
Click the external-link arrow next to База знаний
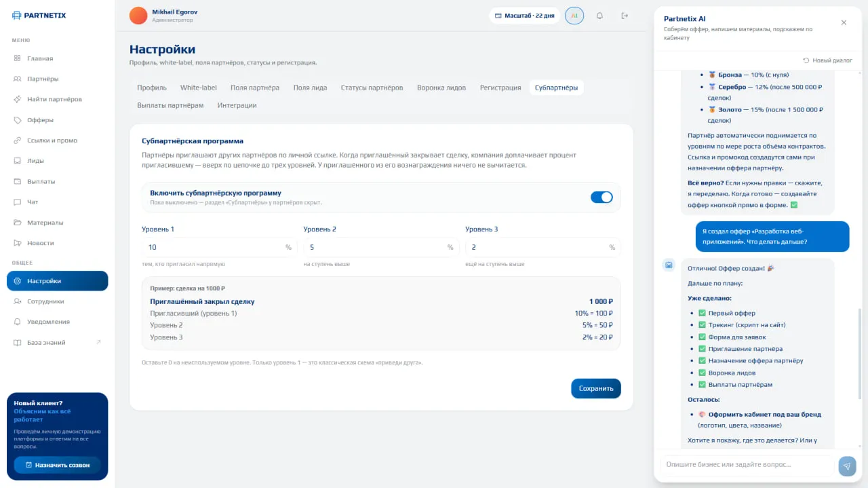(x=99, y=342)
